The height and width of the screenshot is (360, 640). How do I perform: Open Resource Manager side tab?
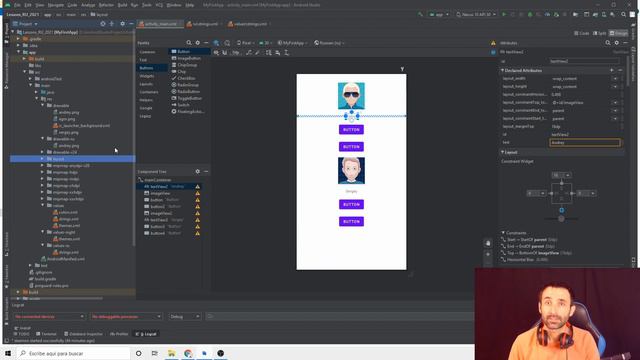coord(6,71)
